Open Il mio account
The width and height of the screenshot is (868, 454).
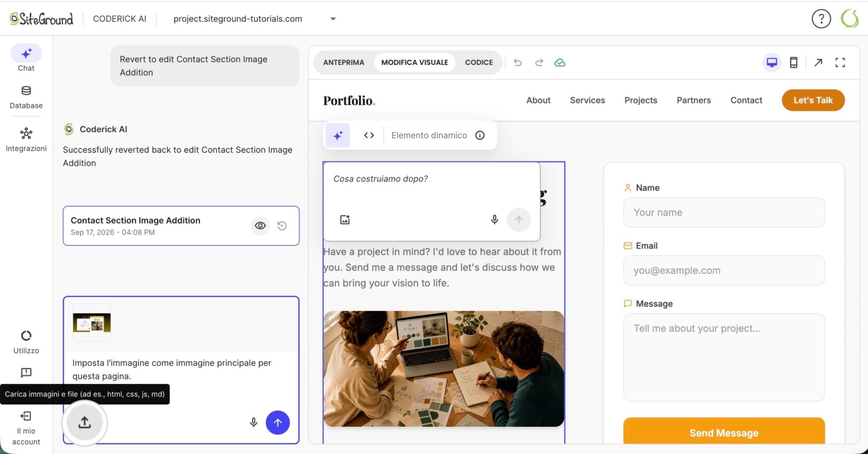[26, 428]
